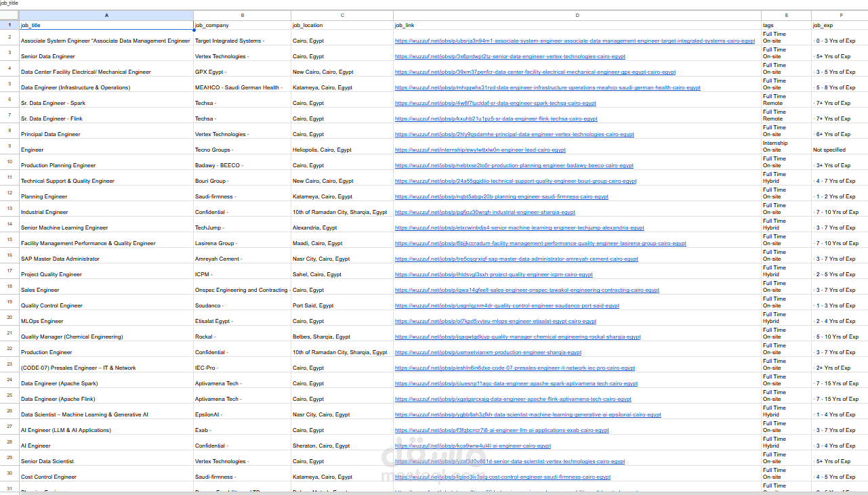Open the Tecno Groups internship link
868x495 pixels.
point(480,150)
